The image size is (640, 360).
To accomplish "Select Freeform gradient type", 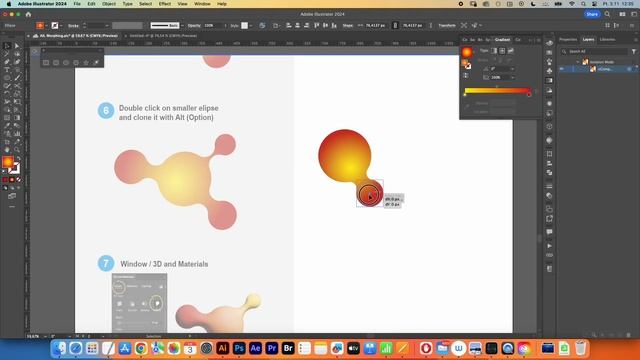I will pos(511,51).
